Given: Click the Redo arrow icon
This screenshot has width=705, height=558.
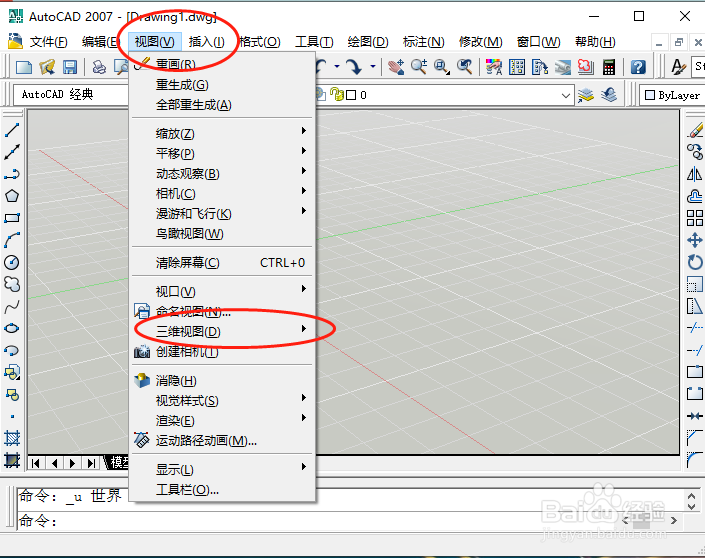Looking at the screenshot, I should tap(355, 67).
